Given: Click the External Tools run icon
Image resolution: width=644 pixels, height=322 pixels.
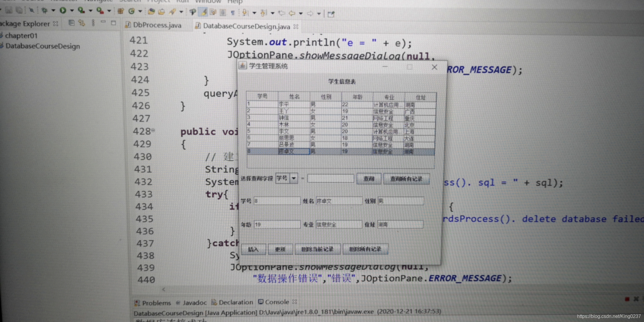Looking at the screenshot, I should pyautogui.click(x=100, y=11).
